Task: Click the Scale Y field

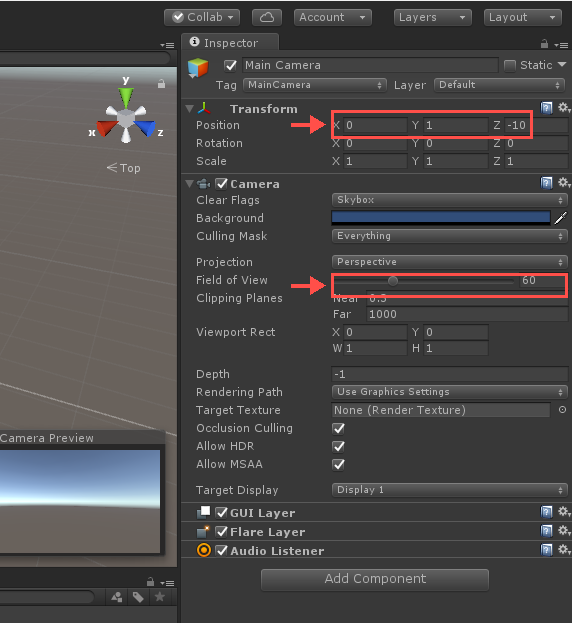Action: pos(456,161)
